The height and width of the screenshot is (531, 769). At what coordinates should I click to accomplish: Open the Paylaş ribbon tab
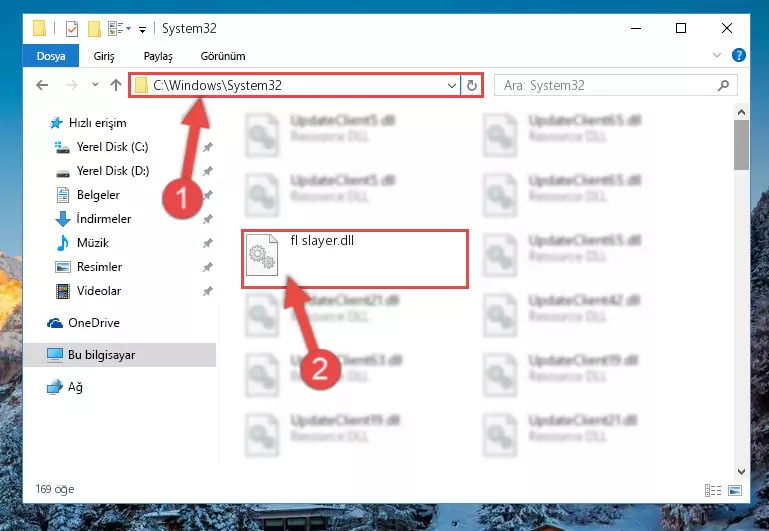click(x=158, y=56)
